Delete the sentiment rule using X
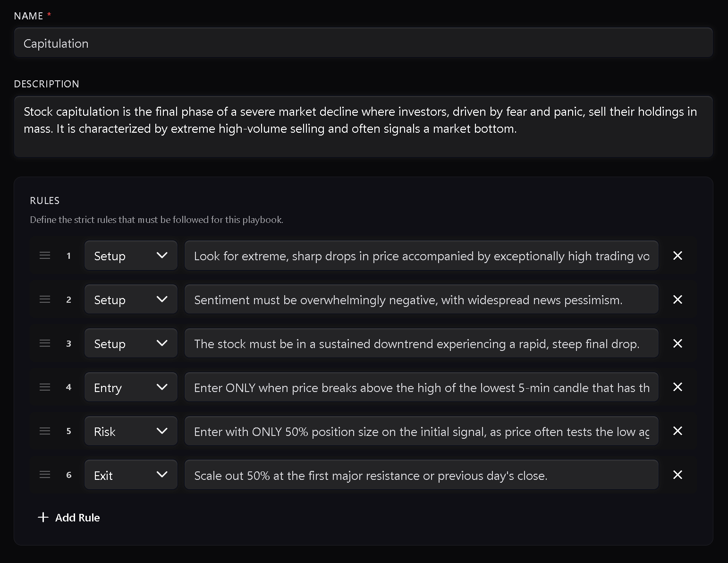 677,299
